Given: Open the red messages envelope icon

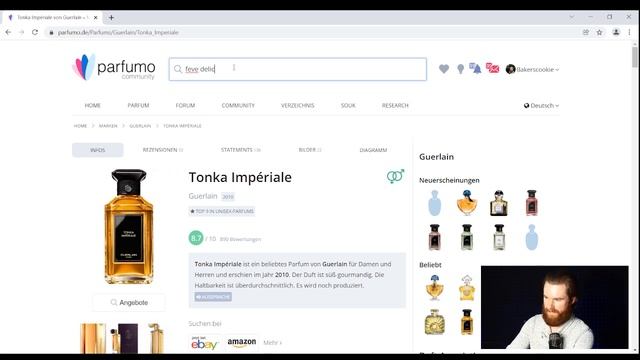Looking at the screenshot, I should coord(493,68).
